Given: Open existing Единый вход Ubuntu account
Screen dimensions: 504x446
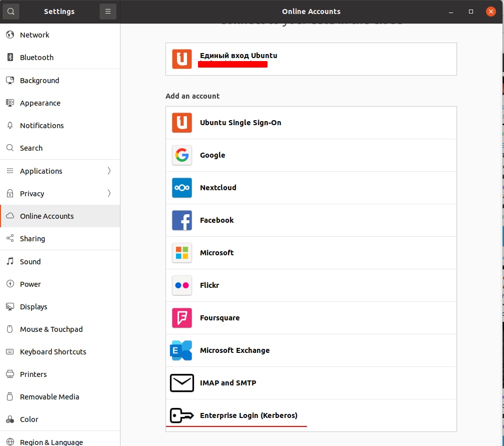Looking at the screenshot, I should 311,59.
